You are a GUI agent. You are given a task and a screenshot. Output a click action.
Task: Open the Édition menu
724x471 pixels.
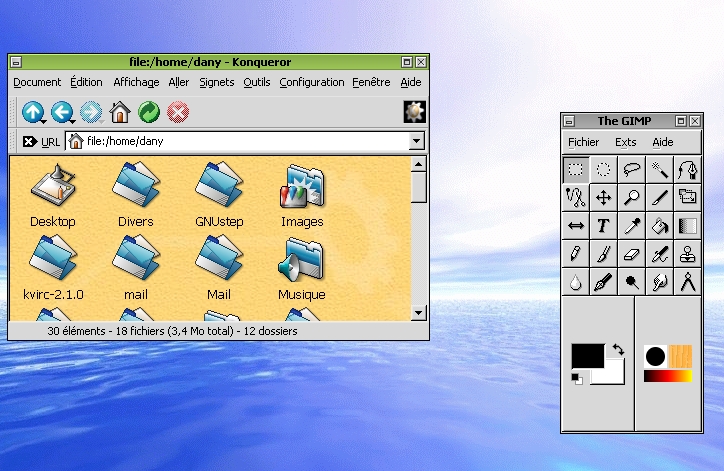86,82
